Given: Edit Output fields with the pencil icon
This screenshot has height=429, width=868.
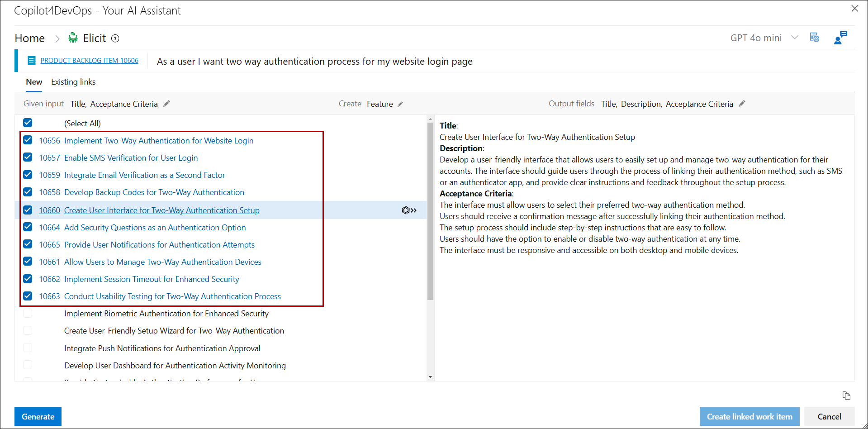Looking at the screenshot, I should 742,104.
